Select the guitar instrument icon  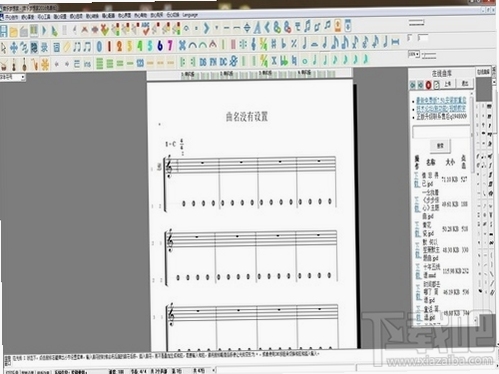(x=24, y=64)
